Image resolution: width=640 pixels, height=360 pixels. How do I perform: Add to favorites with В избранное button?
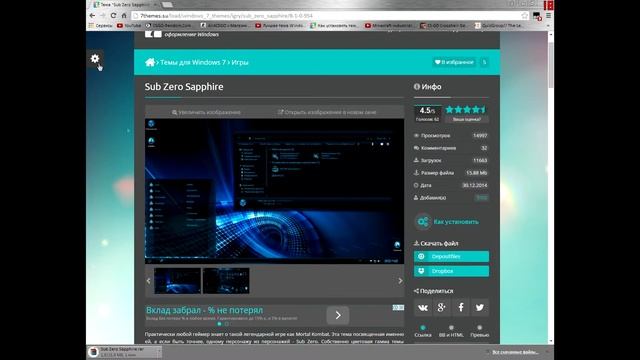(454, 62)
